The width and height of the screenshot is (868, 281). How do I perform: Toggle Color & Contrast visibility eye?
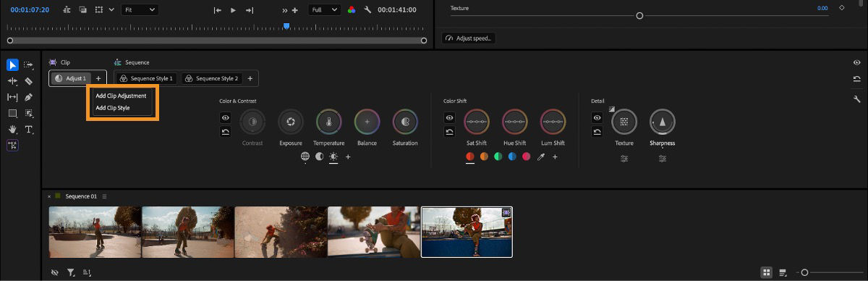pyautogui.click(x=226, y=117)
